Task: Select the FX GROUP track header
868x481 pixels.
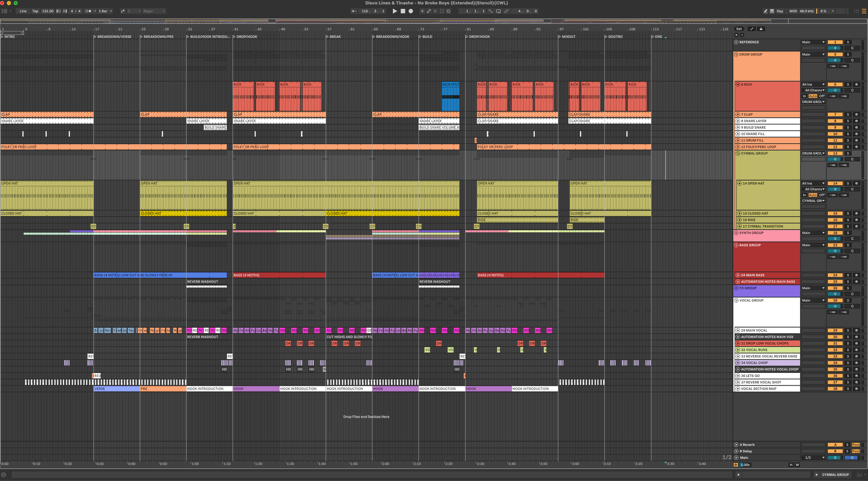Action: 767,291
